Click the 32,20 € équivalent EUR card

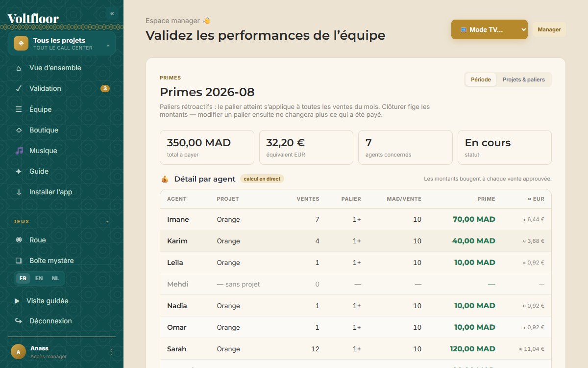306,147
